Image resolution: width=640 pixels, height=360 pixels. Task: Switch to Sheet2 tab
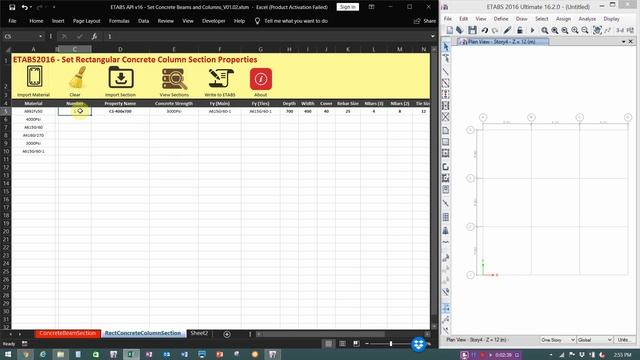(199, 333)
